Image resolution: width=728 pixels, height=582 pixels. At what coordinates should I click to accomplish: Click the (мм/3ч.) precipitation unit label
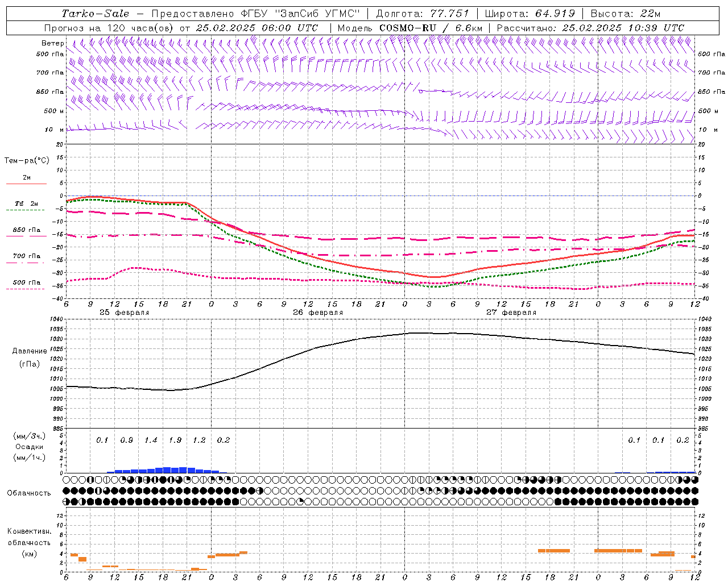pyautogui.click(x=30, y=436)
